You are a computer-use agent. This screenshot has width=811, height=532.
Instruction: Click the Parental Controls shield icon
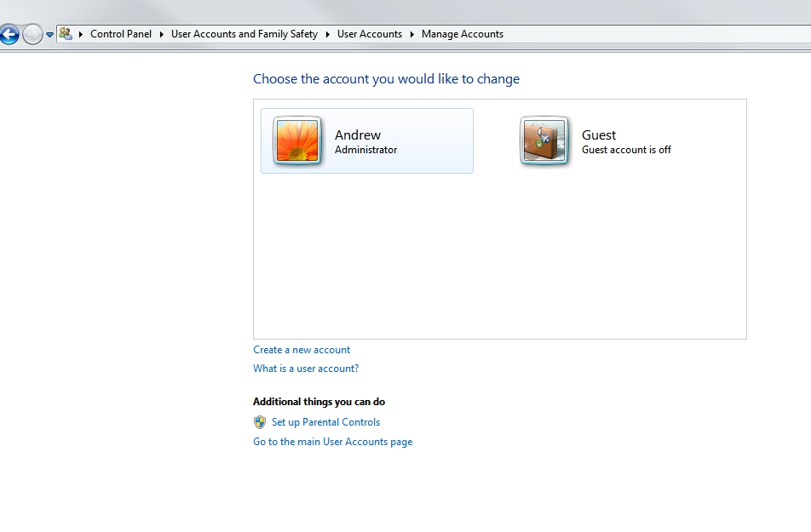pos(260,422)
